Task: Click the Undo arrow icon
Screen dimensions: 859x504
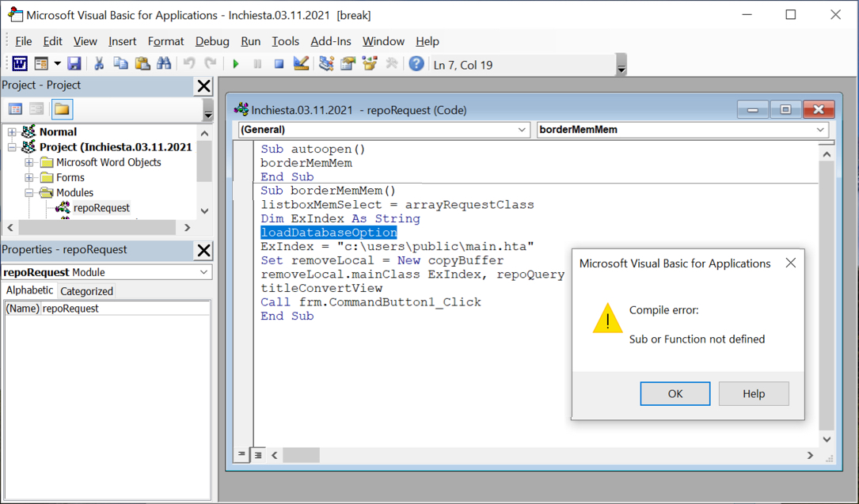Action: point(189,64)
